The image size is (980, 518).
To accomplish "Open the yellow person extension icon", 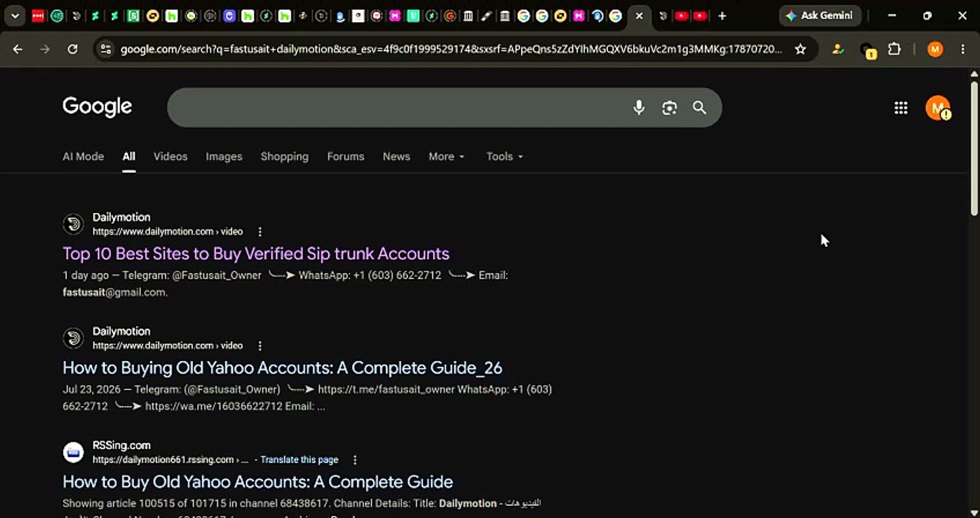I will tap(838, 49).
